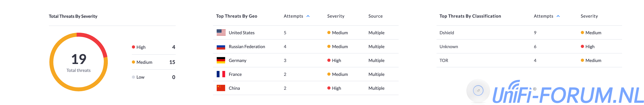Click the orange Medium severity legend dot
Image resolution: width=644 pixels, height=105 pixels.
pyautogui.click(x=133, y=62)
